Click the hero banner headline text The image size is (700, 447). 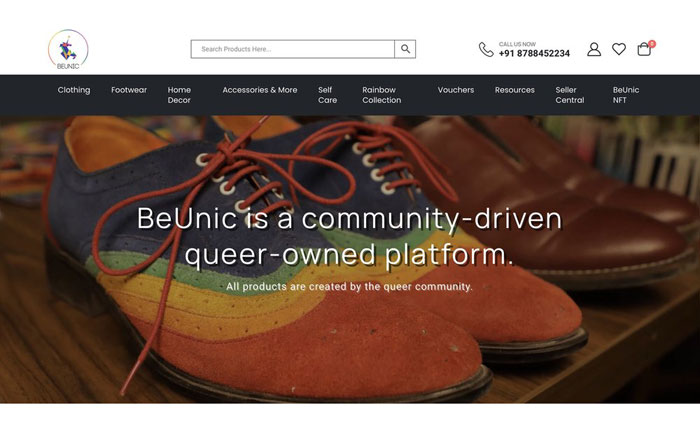coord(350,237)
